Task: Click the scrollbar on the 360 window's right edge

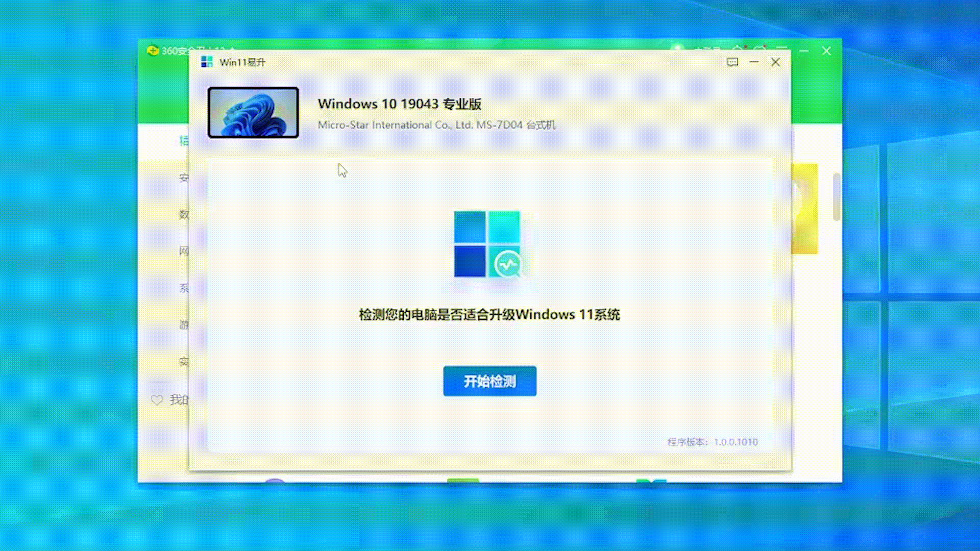Action: [x=837, y=196]
